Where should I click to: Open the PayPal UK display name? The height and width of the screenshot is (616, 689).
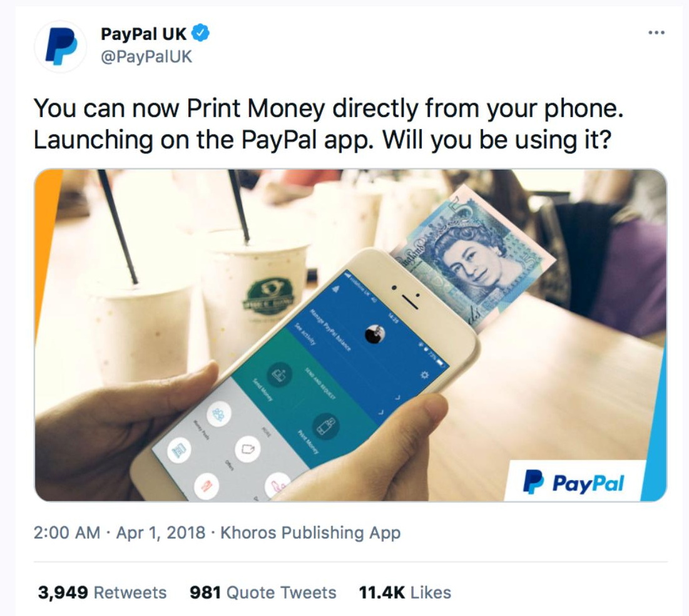tap(144, 34)
